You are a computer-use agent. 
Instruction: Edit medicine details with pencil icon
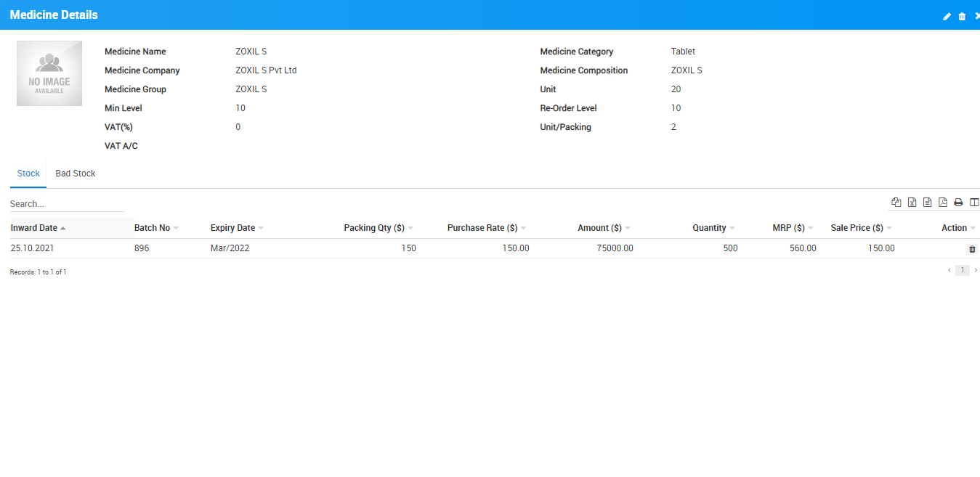tap(947, 16)
